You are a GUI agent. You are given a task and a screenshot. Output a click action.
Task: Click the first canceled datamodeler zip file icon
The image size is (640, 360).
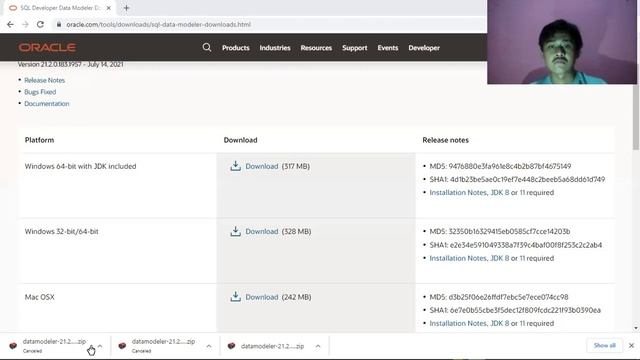pos(13,346)
